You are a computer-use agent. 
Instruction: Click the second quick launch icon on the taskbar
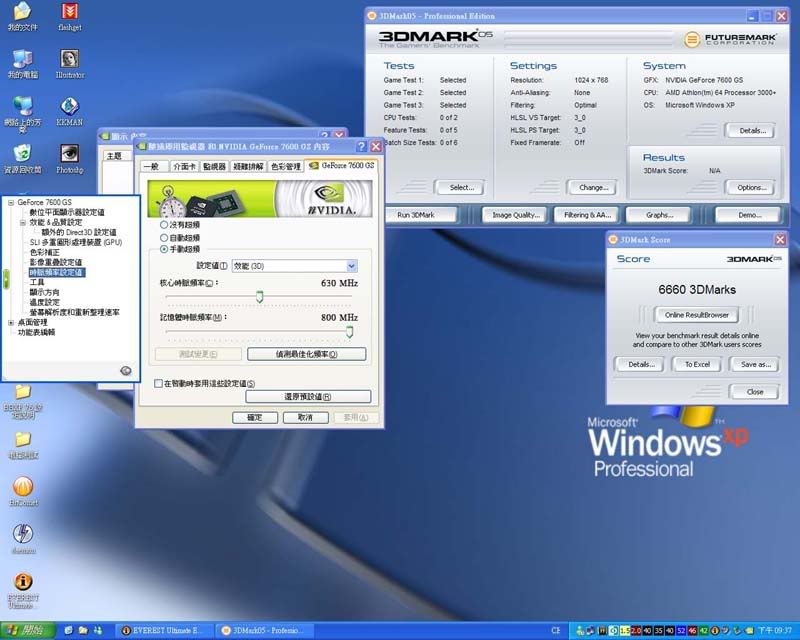click(83, 631)
